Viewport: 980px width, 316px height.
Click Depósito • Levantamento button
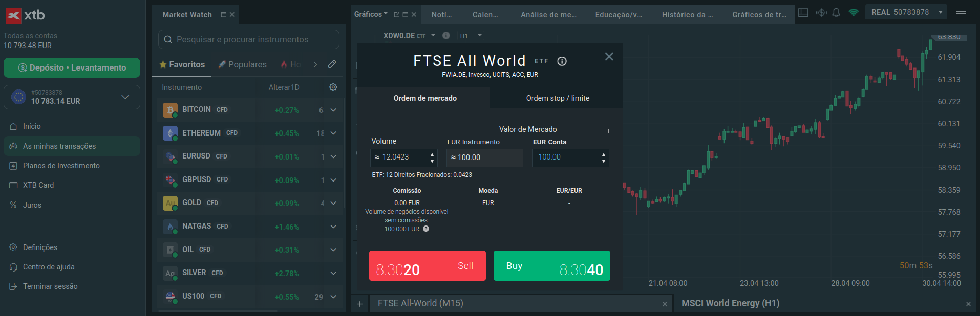pyautogui.click(x=72, y=67)
